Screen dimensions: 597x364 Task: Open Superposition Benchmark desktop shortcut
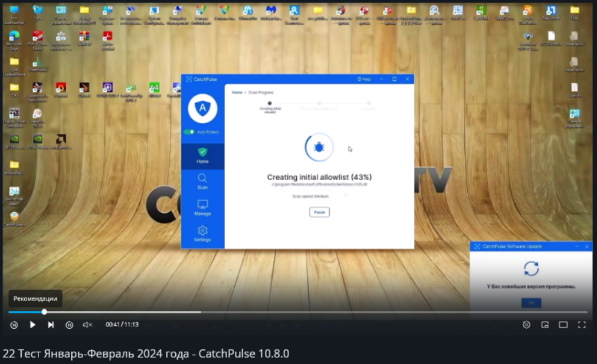click(37, 92)
